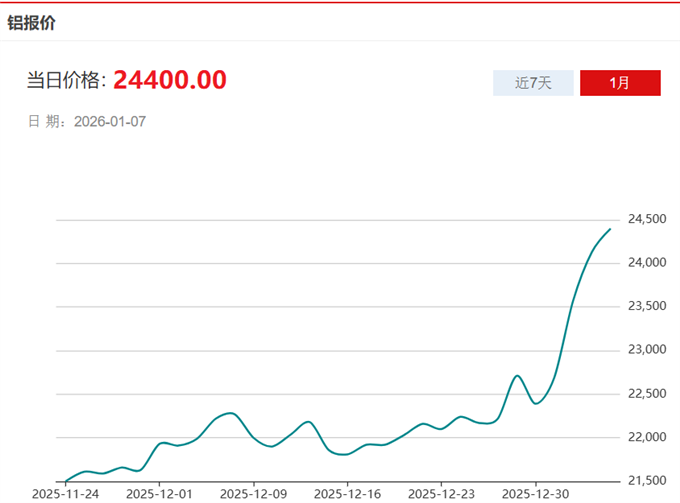Click the red 24400.00 price value
Image resolution: width=680 pixels, height=503 pixels.
pos(169,80)
